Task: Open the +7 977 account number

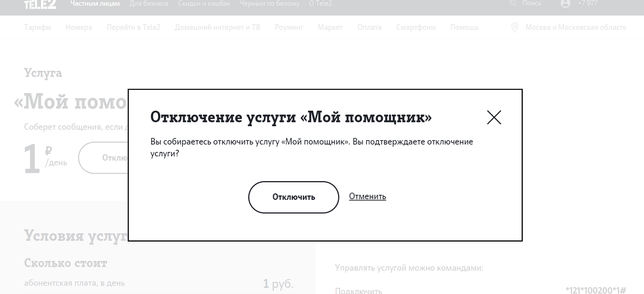Action: coord(588,3)
